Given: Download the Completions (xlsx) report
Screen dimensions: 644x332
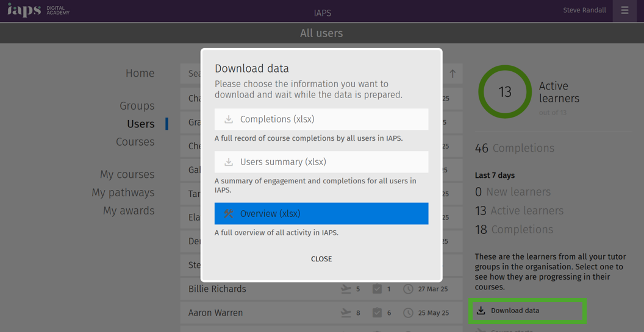Looking at the screenshot, I should [321, 119].
